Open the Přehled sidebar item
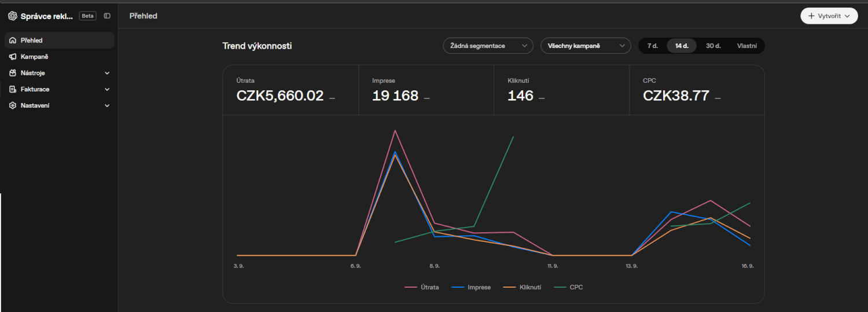868x312 pixels. coord(60,41)
